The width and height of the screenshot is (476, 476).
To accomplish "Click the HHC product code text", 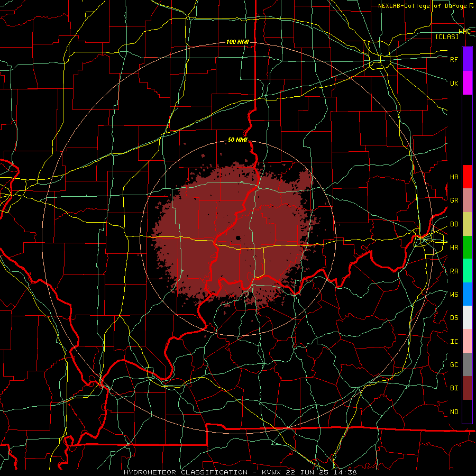I will [x=464, y=32].
